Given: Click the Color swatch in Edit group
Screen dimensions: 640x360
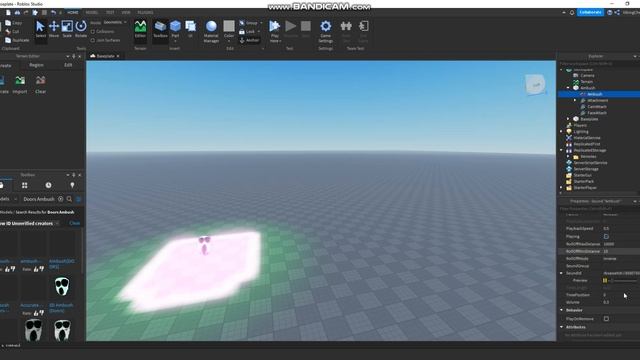Looking at the screenshot, I should pos(229,27).
